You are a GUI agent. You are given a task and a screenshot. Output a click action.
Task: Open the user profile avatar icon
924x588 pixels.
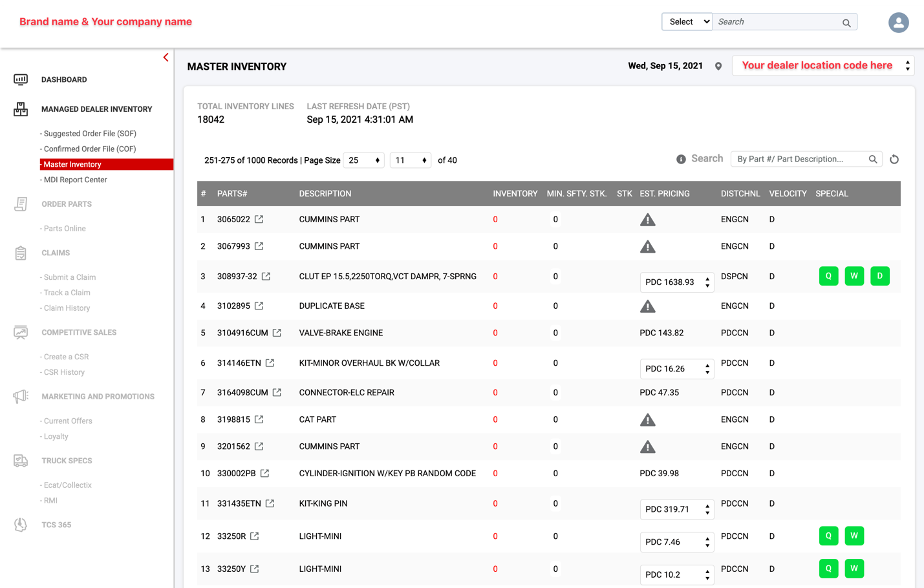(x=898, y=23)
